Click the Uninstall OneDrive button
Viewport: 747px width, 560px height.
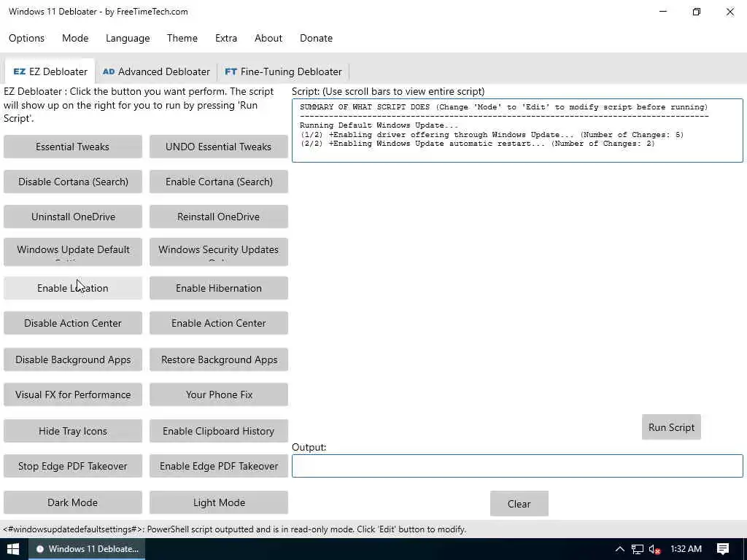(72, 217)
